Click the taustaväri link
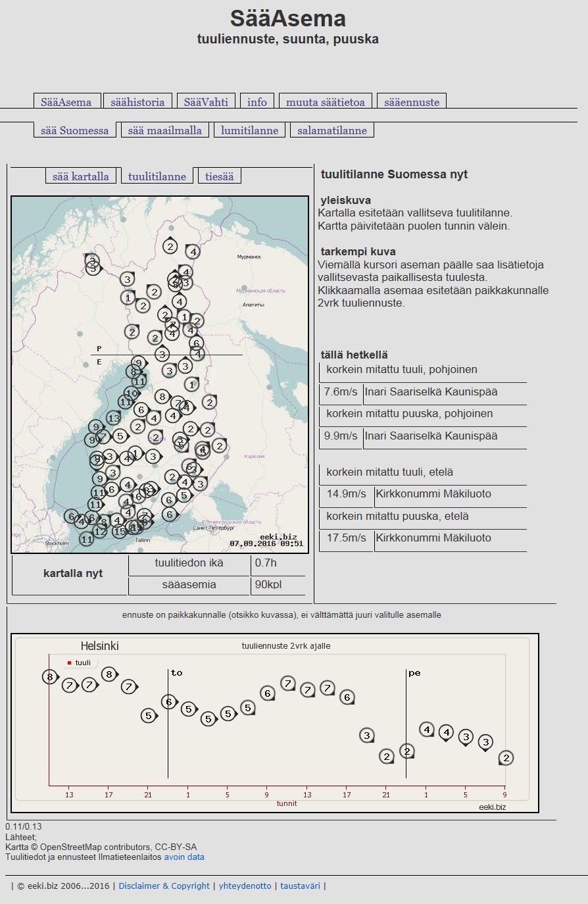588x904 pixels. [300, 886]
